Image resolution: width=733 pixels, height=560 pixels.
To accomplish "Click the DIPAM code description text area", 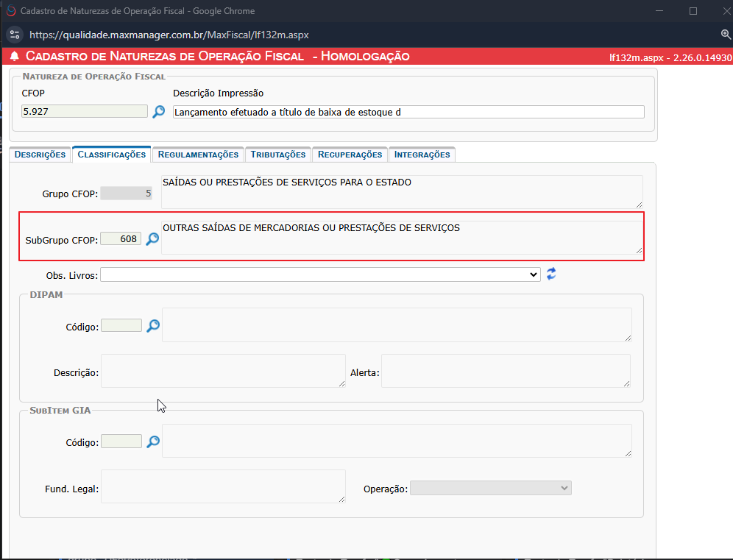I will click(397, 325).
